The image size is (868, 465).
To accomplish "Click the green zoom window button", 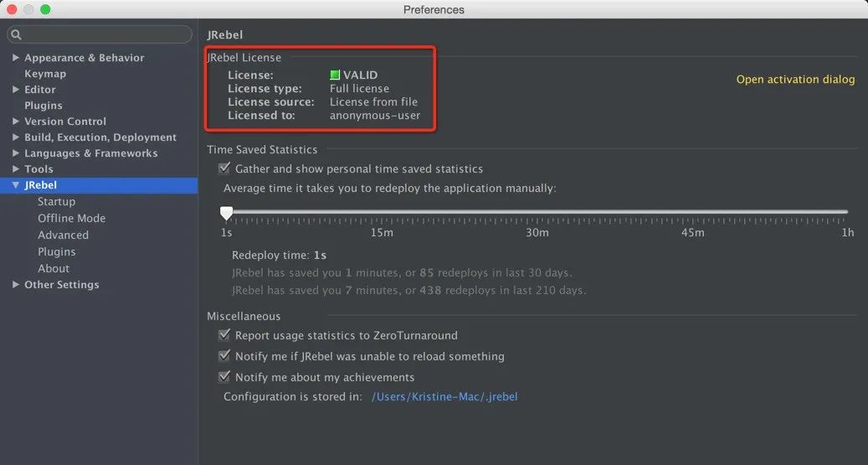I will (45, 9).
